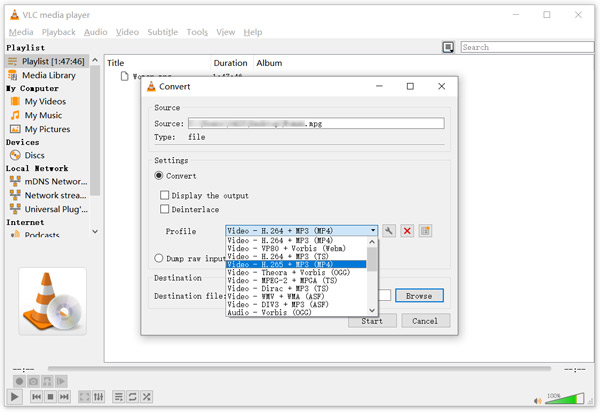Open the Subtitle menu
Screen dimensions: 600x412
163,32
